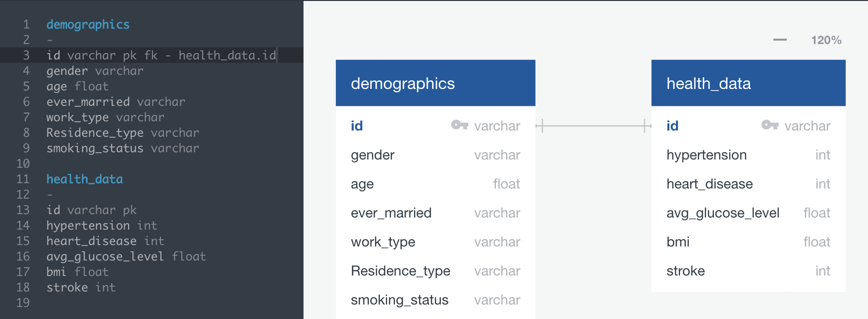Click the bmi float line in code editor
The height and width of the screenshot is (319, 868).
click(77, 272)
